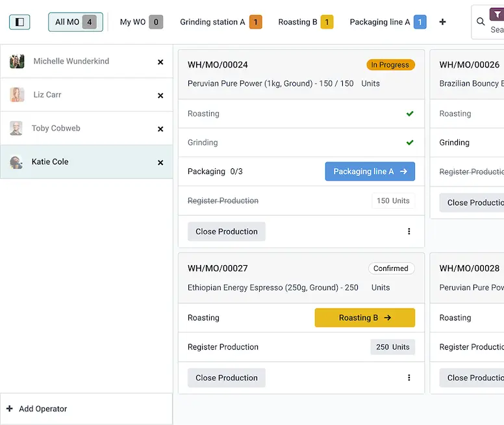Viewport: 504px width, 425px height.
Task: Switch to the All MO tab
Action: pyautogui.click(x=75, y=22)
